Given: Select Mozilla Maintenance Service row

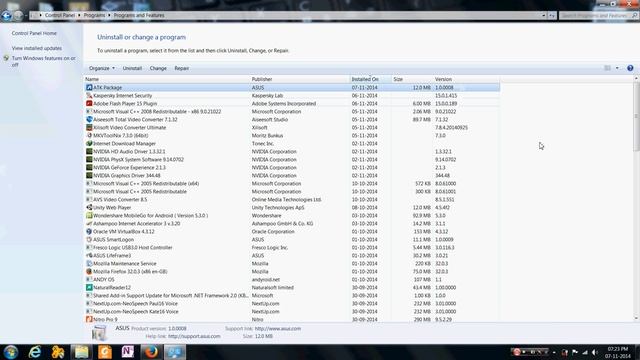Looking at the screenshot, I should coord(292,264).
